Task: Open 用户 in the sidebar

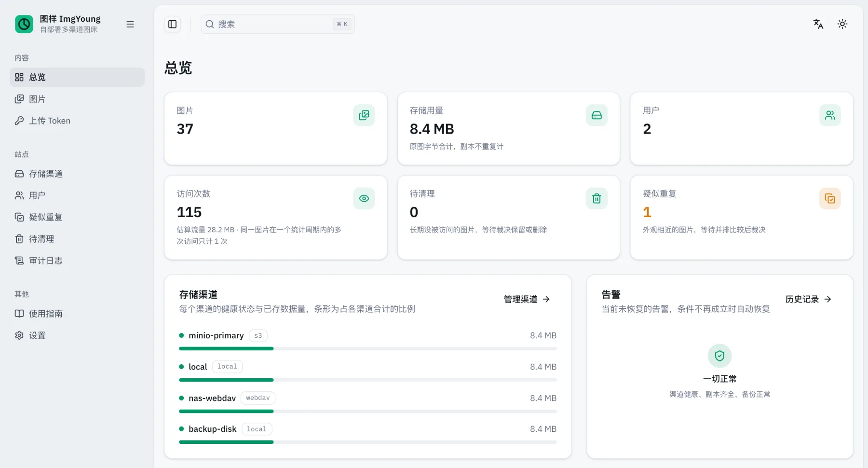Action: pyautogui.click(x=77, y=195)
